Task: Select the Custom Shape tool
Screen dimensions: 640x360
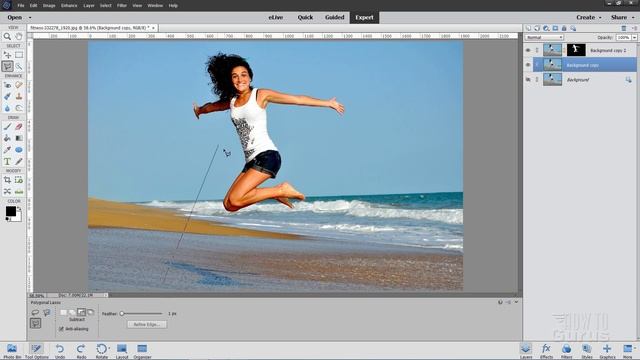Action: tap(19, 150)
